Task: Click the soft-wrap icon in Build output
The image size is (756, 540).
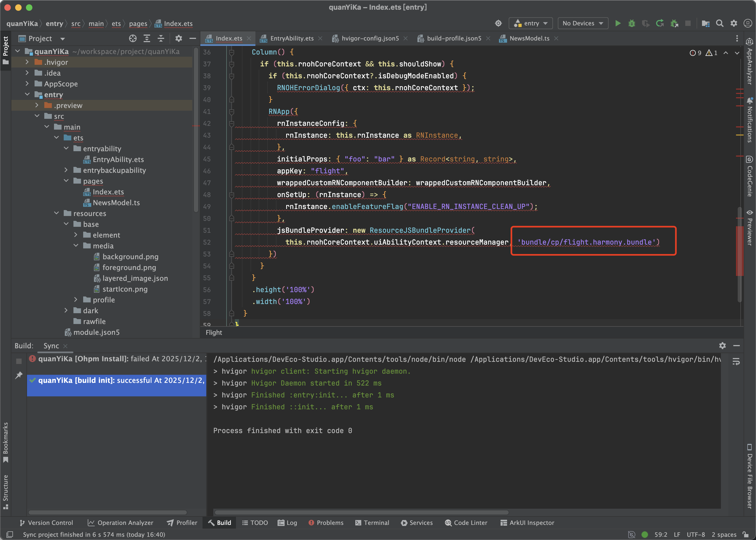Action: point(736,362)
